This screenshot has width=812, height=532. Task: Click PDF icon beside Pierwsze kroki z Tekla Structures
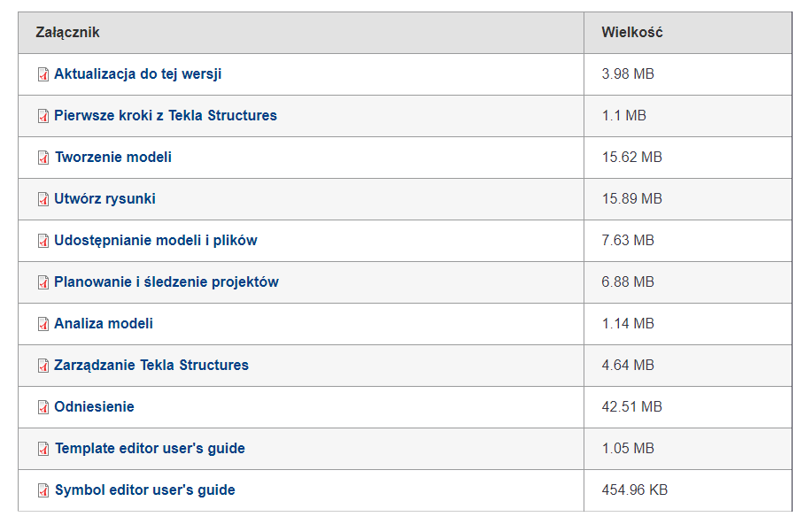(x=43, y=116)
